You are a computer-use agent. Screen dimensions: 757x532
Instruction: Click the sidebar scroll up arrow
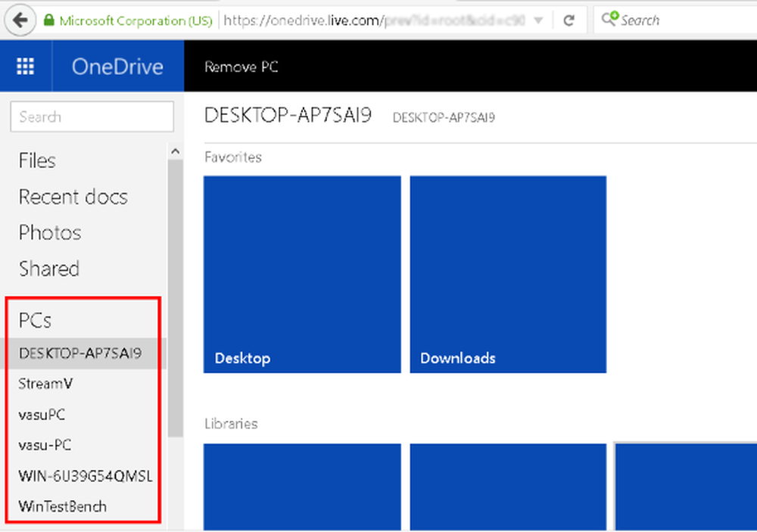[x=176, y=152]
